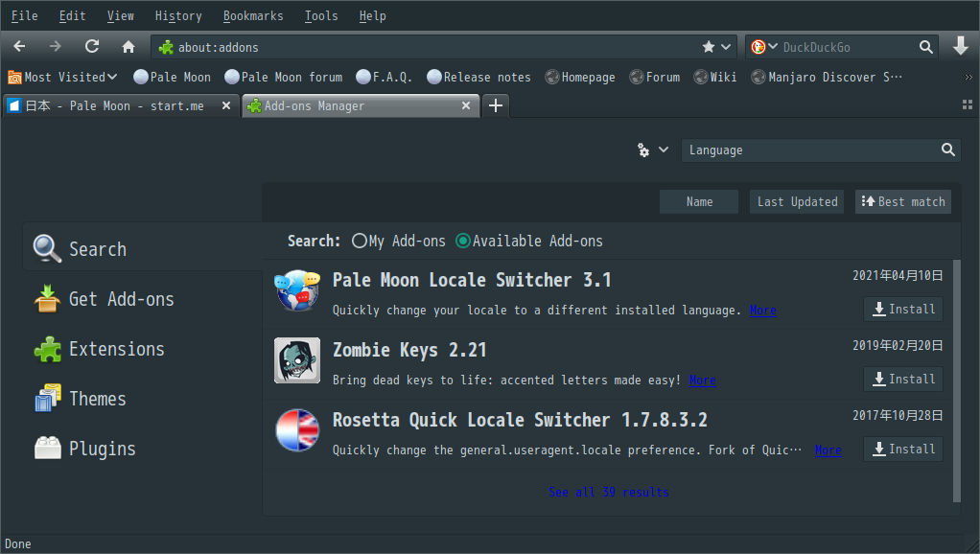Open the bookmark star dropdown arrow
Viewport: 980px width, 554px height.
[726, 47]
